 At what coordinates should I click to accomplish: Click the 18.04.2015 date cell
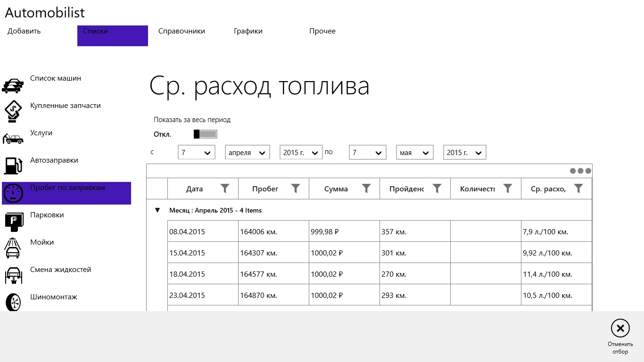pos(203,274)
